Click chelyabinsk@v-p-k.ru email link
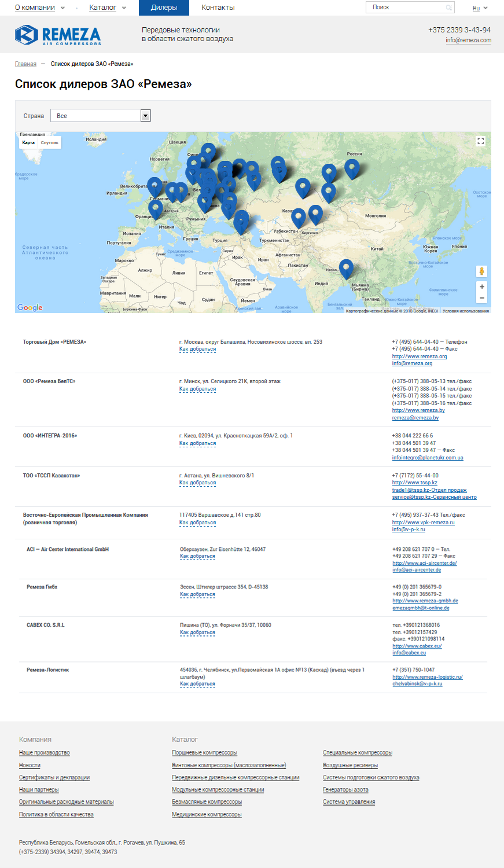 417,684
